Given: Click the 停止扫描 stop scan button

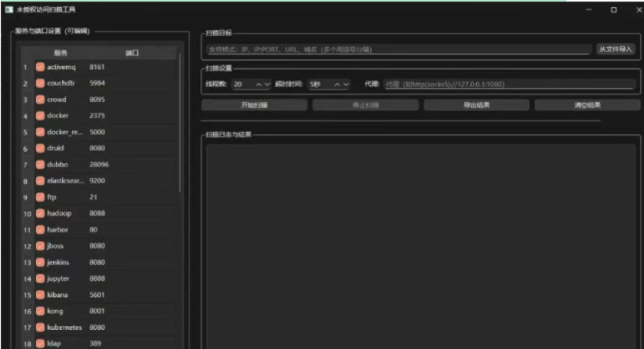Looking at the screenshot, I should point(366,105).
